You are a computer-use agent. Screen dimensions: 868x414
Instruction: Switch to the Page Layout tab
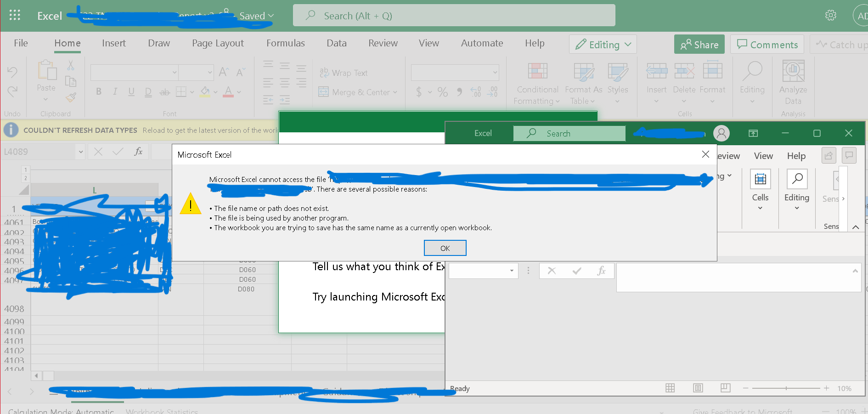(218, 43)
